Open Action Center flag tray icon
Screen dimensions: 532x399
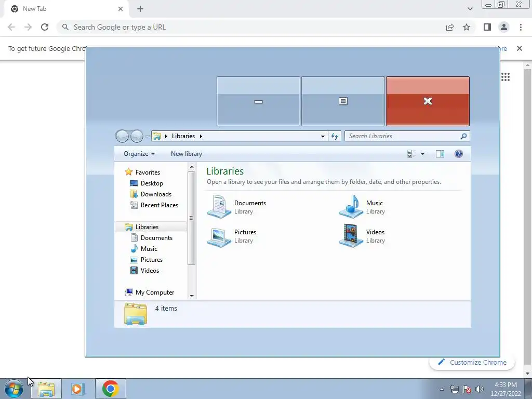click(467, 389)
